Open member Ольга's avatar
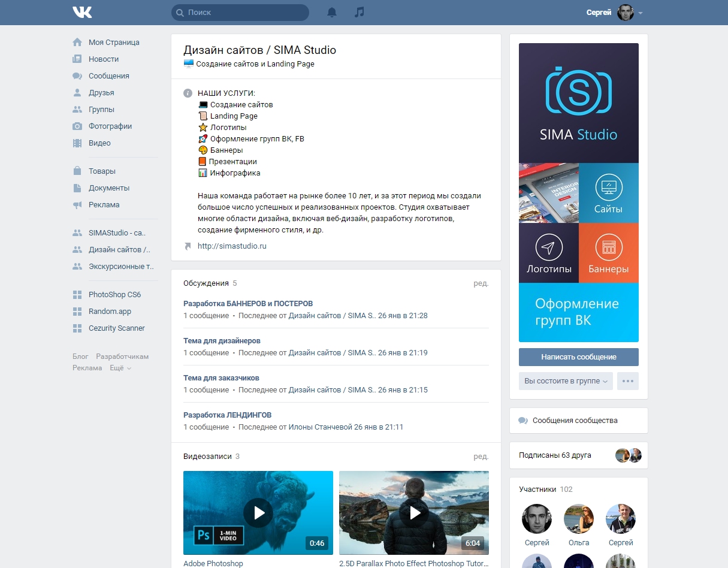728x568 pixels. 579,519
